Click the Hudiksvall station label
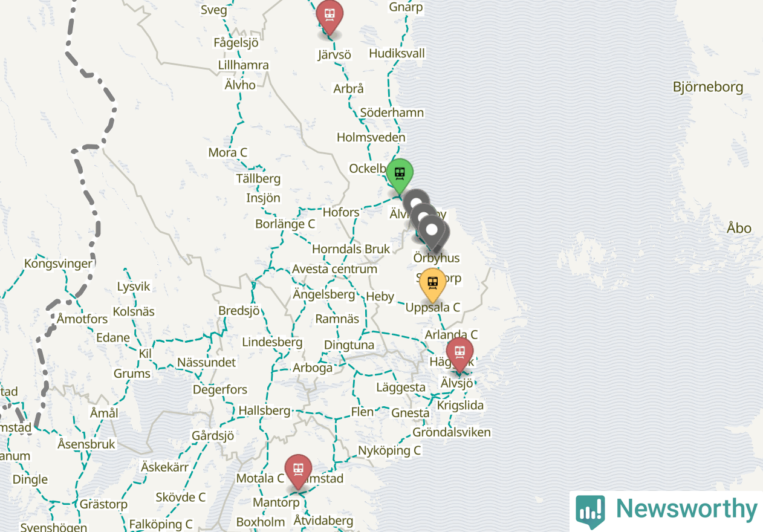The width and height of the screenshot is (763, 532). pos(397,53)
